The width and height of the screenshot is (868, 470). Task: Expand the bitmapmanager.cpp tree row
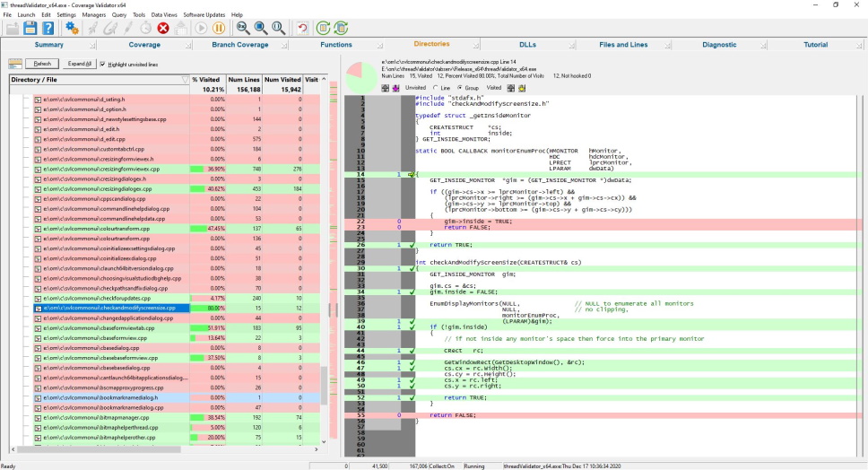coord(38,418)
